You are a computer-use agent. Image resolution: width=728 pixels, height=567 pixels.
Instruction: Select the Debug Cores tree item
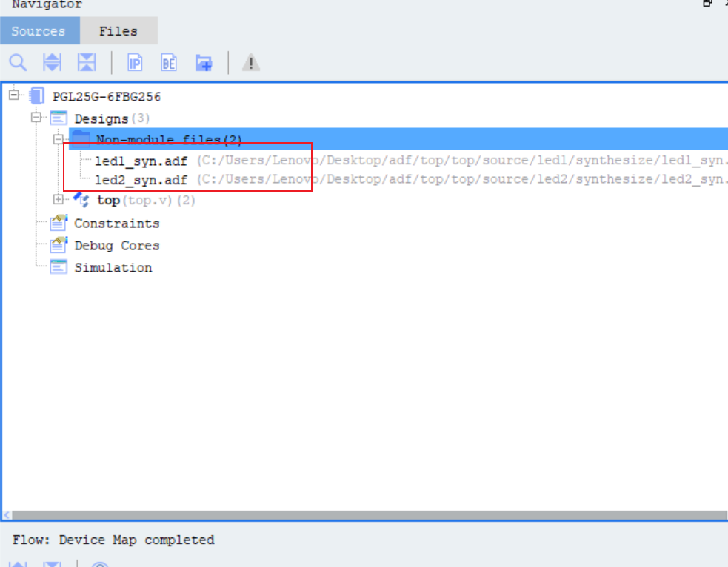[x=116, y=246]
